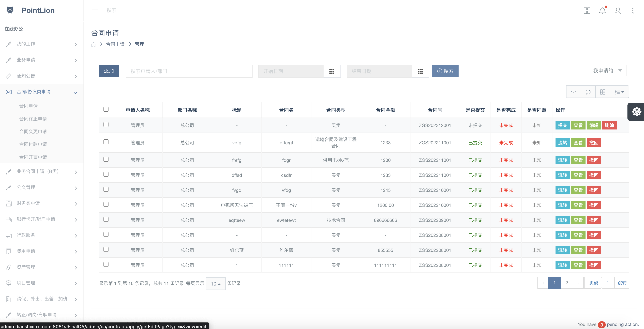Click 合同申请 in the breadcrumb
The height and width of the screenshot is (329, 644).
(x=115, y=44)
